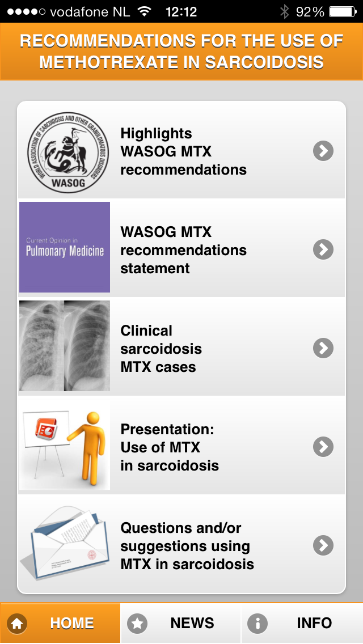Switch to the NEWS tab

(x=192, y=624)
